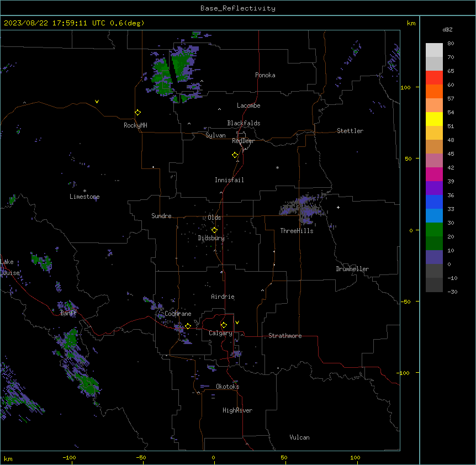The height and width of the screenshot is (465, 476).
Task: Click the Innisfail town label
Action: [x=229, y=180]
